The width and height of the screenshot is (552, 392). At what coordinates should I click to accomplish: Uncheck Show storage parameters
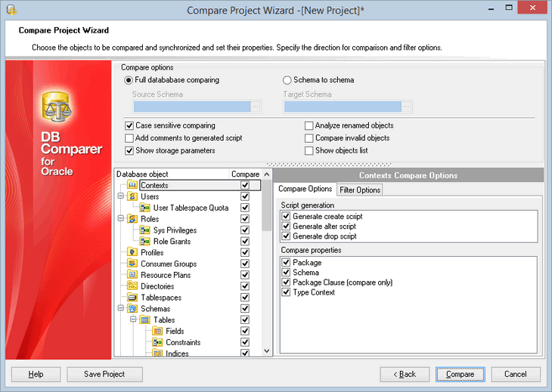point(129,150)
